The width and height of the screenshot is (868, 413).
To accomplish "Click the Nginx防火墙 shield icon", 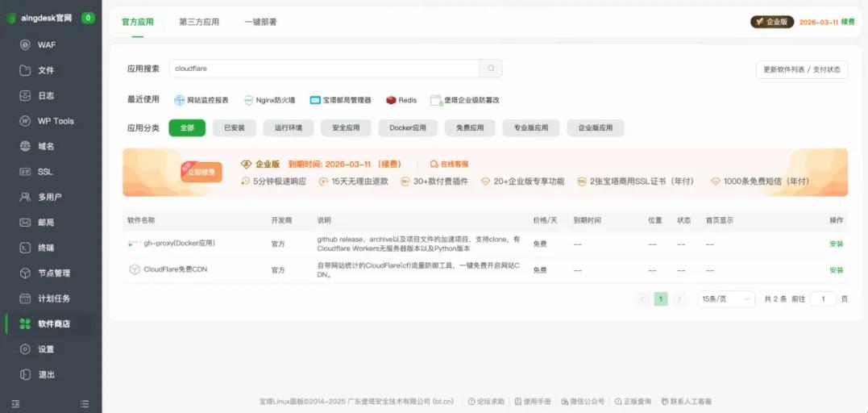I will point(248,100).
